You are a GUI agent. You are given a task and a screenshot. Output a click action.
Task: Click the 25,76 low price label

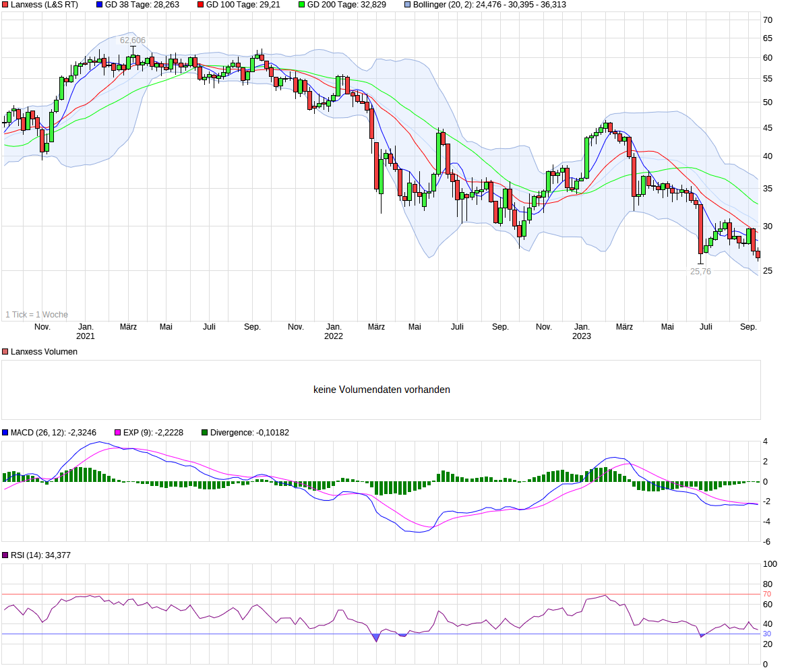tap(701, 272)
